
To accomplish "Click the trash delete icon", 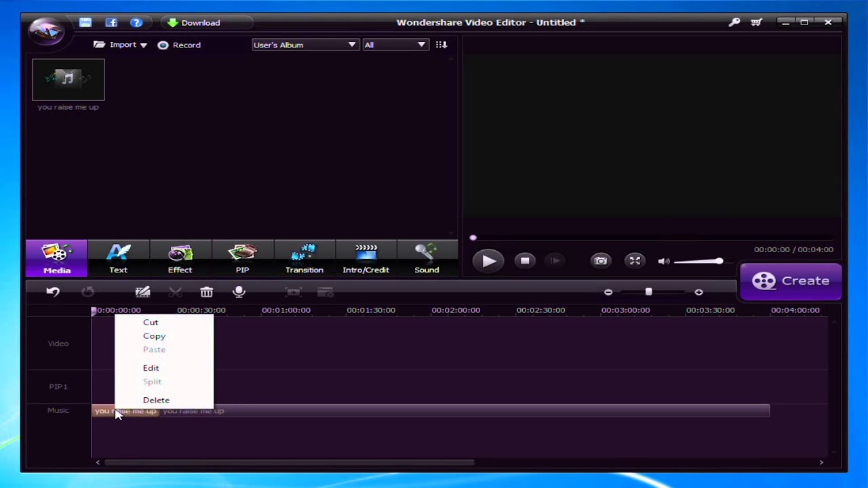I will [207, 292].
